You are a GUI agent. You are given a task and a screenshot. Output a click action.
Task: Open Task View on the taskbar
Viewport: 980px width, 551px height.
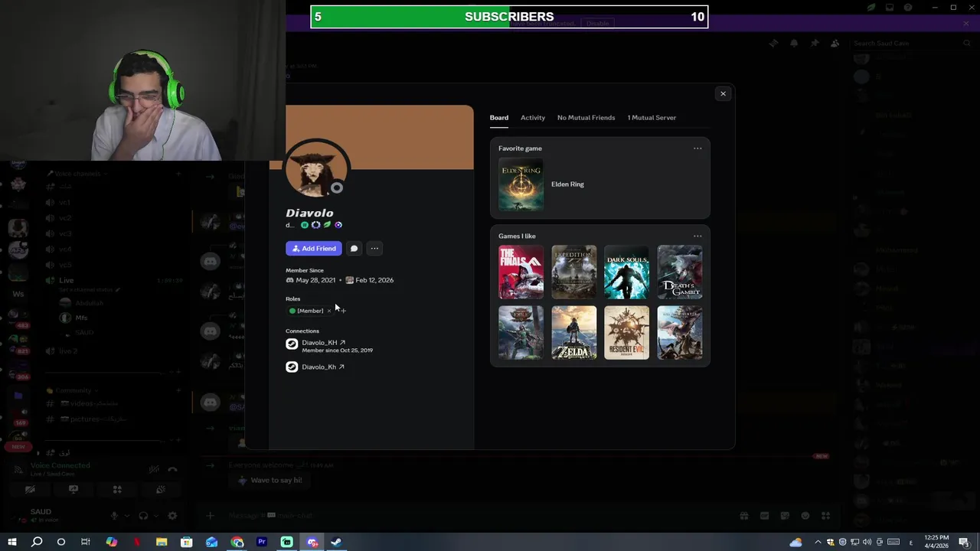86,543
